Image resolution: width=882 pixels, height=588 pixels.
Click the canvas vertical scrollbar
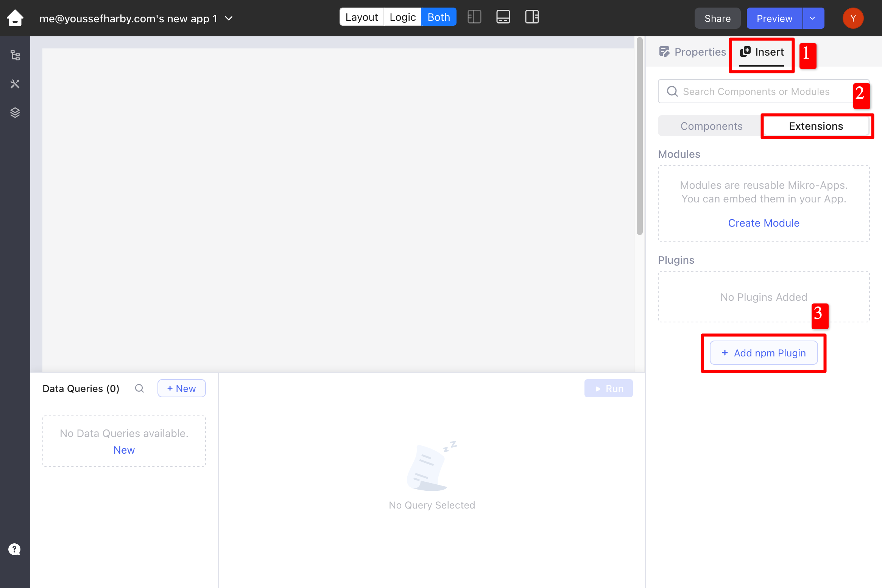(x=640, y=136)
